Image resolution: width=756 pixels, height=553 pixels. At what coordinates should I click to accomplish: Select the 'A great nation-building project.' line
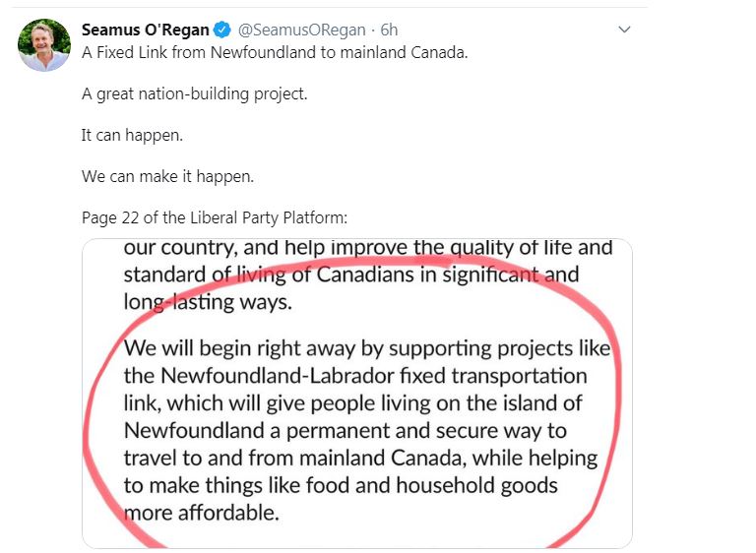tap(194, 93)
